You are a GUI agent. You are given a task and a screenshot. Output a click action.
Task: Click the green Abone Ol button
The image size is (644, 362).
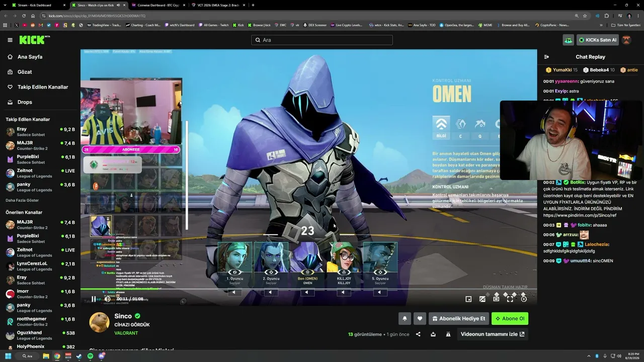tap(510, 319)
